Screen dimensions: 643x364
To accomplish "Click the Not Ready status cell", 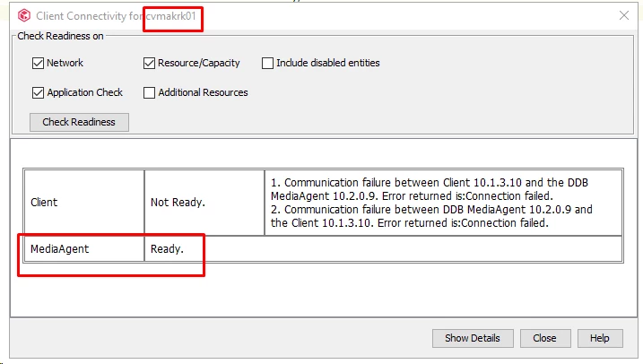I will 204,203.
